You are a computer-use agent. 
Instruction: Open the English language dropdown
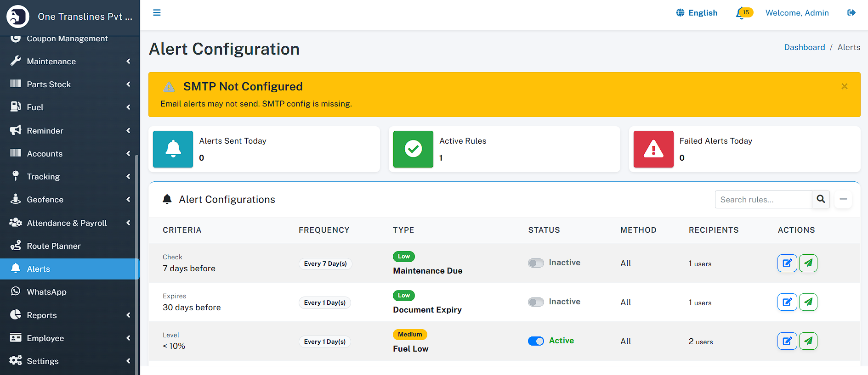tap(697, 13)
